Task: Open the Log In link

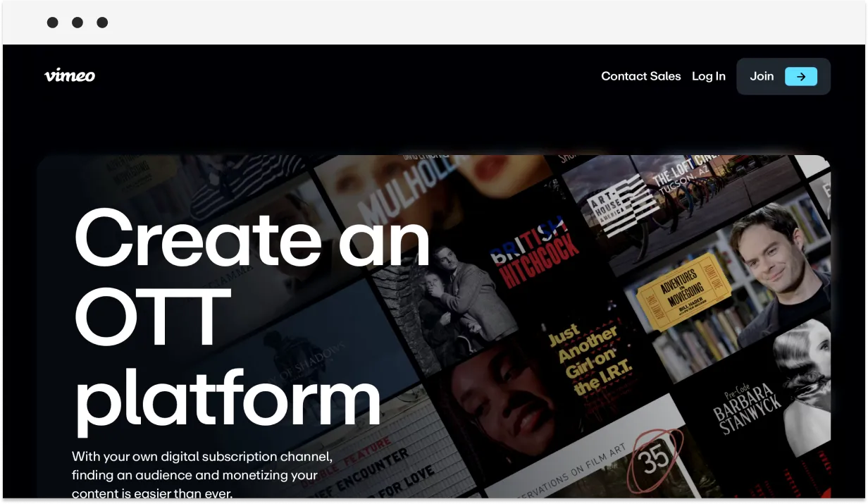Action: 708,76
